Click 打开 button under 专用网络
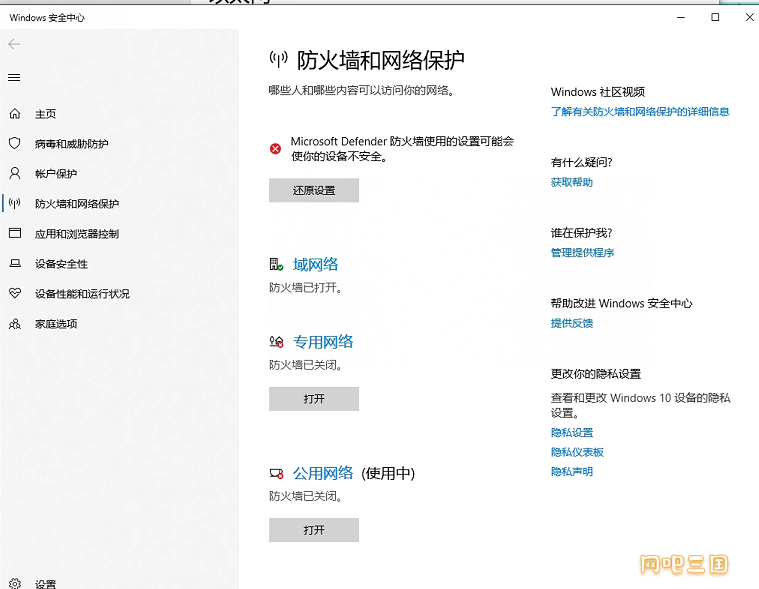This screenshot has height=589, width=759. (x=314, y=399)
